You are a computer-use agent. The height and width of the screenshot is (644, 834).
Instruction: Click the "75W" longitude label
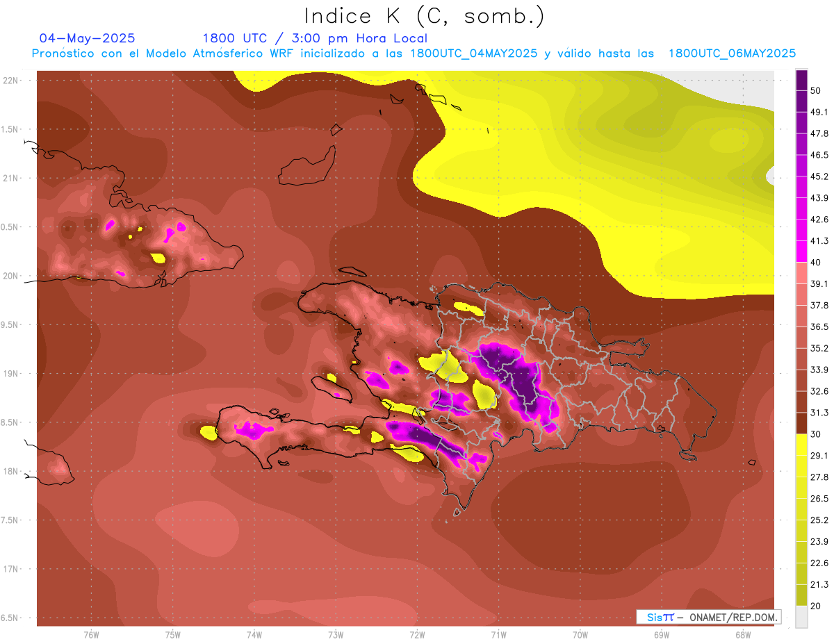(173, 635)
